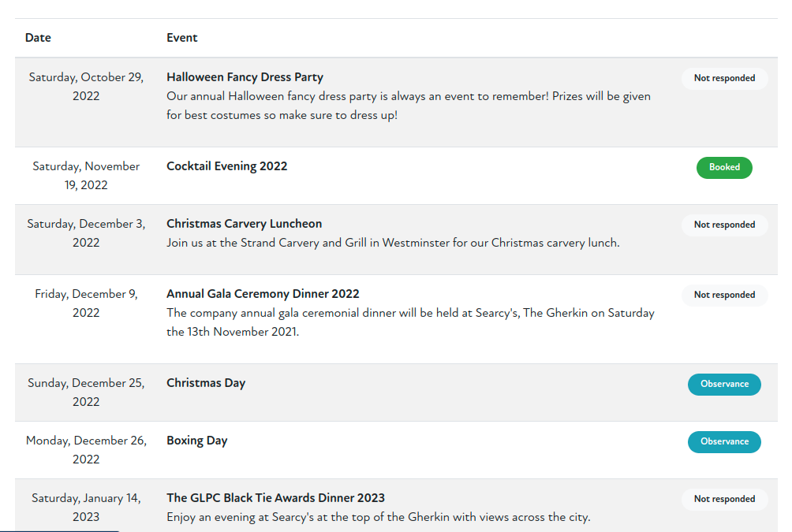This screenshot has width=792, height=532.
Task: Select the Christmas Day entry
Action: pos(206,383)
